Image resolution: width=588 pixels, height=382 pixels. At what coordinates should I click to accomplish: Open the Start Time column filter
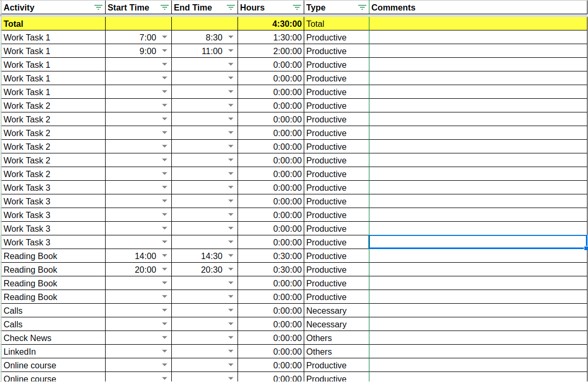(165, 7)
